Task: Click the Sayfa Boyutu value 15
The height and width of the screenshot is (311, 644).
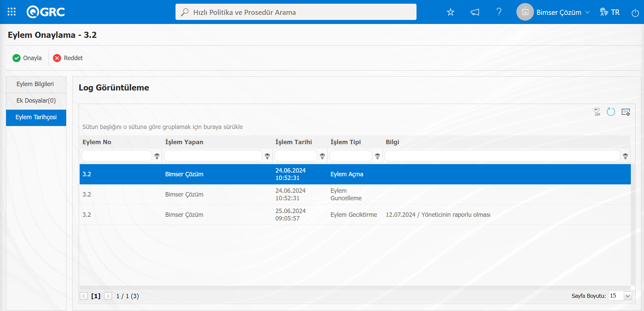Action: pyautogui.click(x=616, y=296)
